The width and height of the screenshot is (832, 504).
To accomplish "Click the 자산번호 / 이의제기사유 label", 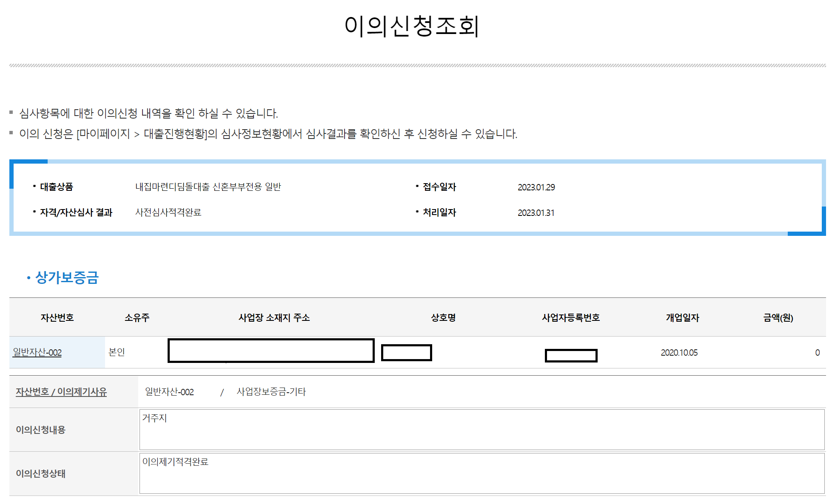I will point(61,391).
